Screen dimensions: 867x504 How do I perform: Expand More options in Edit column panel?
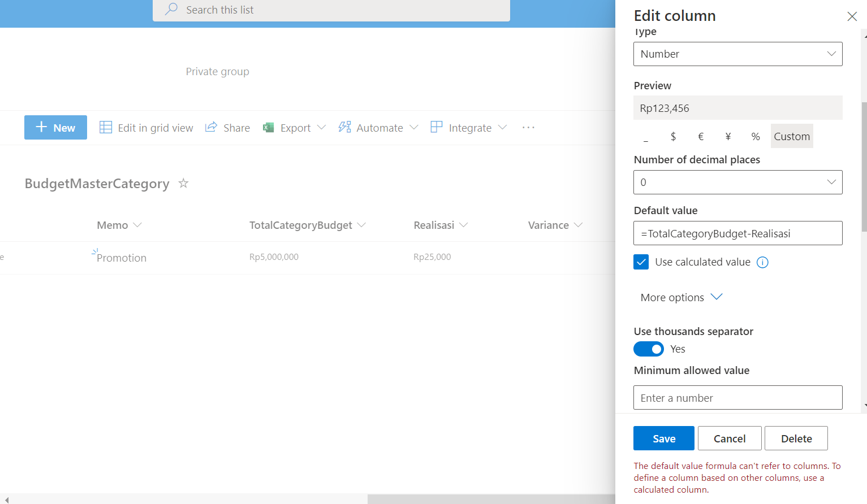point(681,297)
